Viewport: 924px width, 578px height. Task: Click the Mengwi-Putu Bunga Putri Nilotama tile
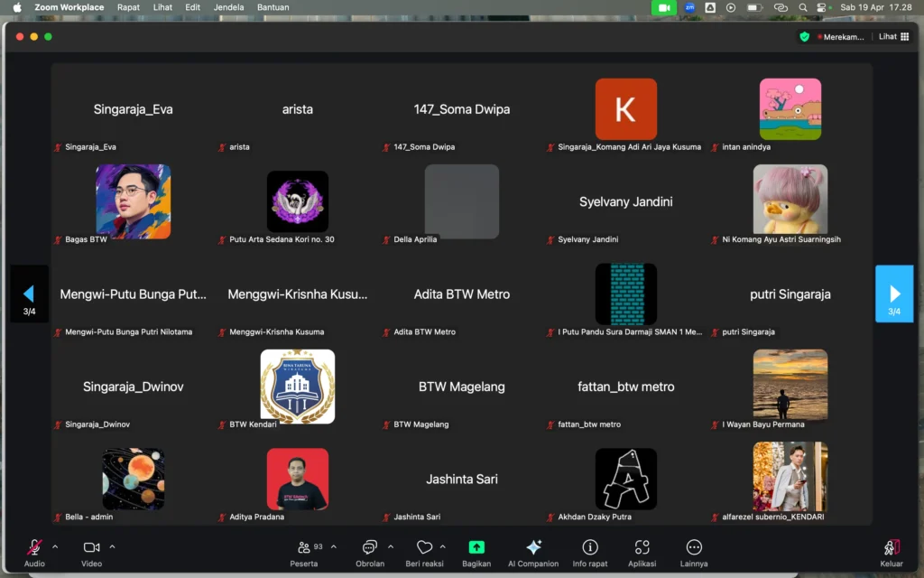click(x=134, y=294)
